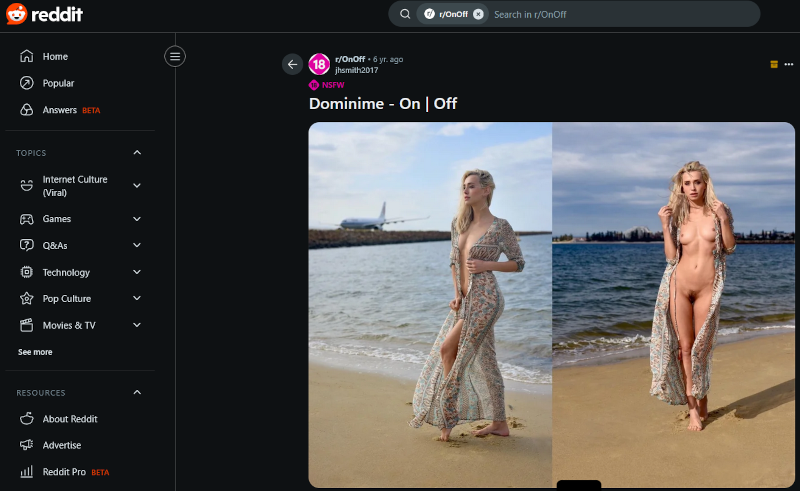Click the post title Dominime - On | Off
Image resolution: width=800 pixels, height=491 pixels.
[x=383, y=104]
